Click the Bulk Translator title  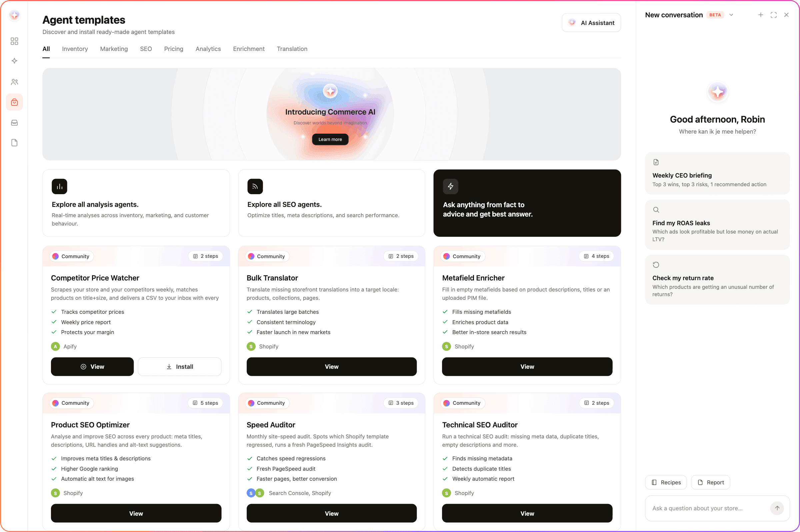272,278
